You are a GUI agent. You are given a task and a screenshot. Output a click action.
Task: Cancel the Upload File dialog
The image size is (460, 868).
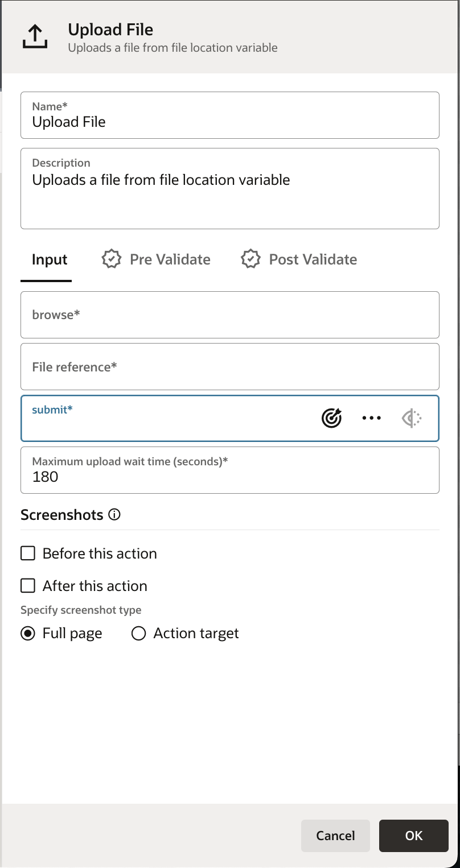(x=335, y=836)
